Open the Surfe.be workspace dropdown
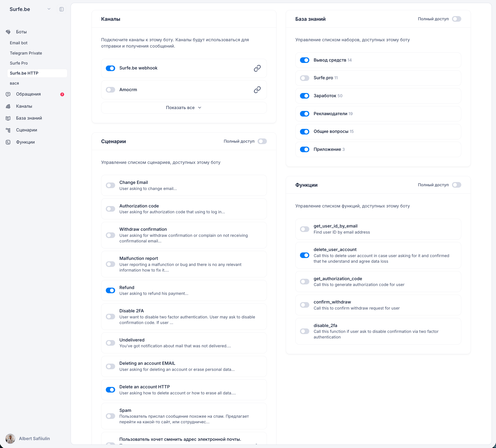The image size is (496, 448). (49, 9)
